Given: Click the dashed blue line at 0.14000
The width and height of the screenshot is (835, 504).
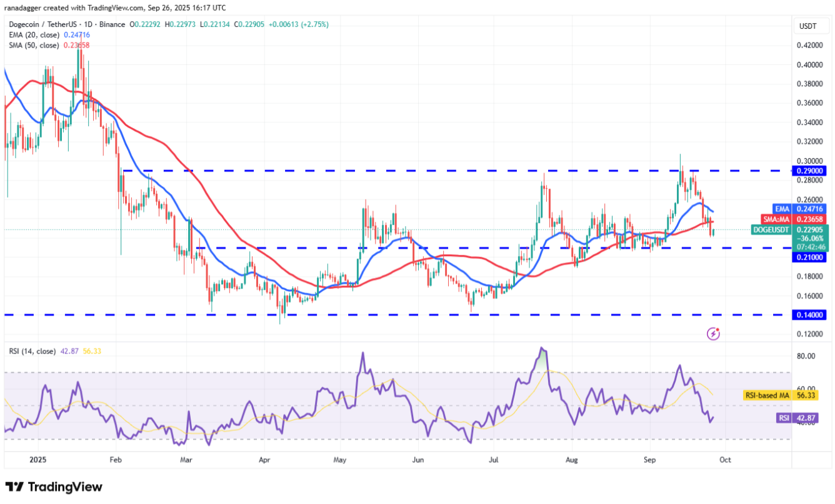Looking at the screenshot, I should (375, 315).
